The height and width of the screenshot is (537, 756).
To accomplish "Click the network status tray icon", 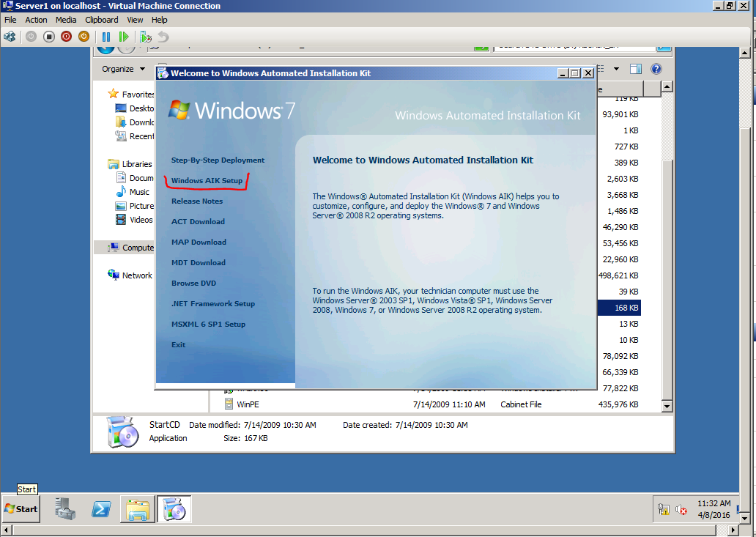I will tap(664, 509).
